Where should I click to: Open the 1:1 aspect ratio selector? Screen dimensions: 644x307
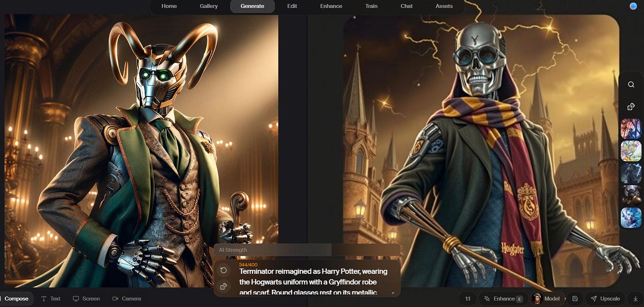[x=468, y=299]
